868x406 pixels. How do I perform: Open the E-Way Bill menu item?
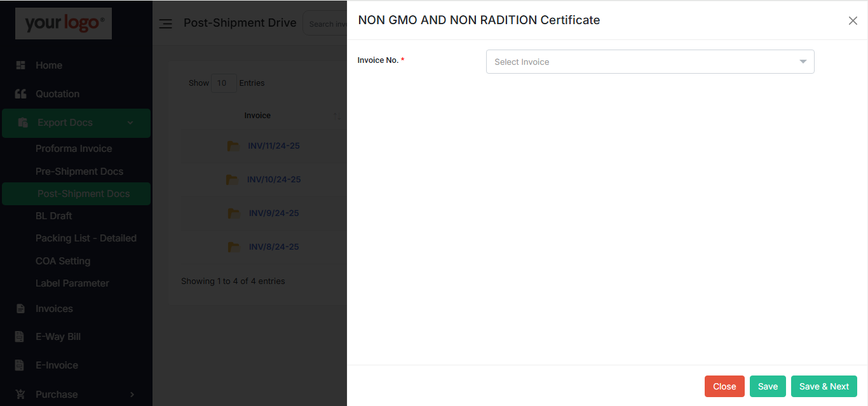click(x=58, y=337)
